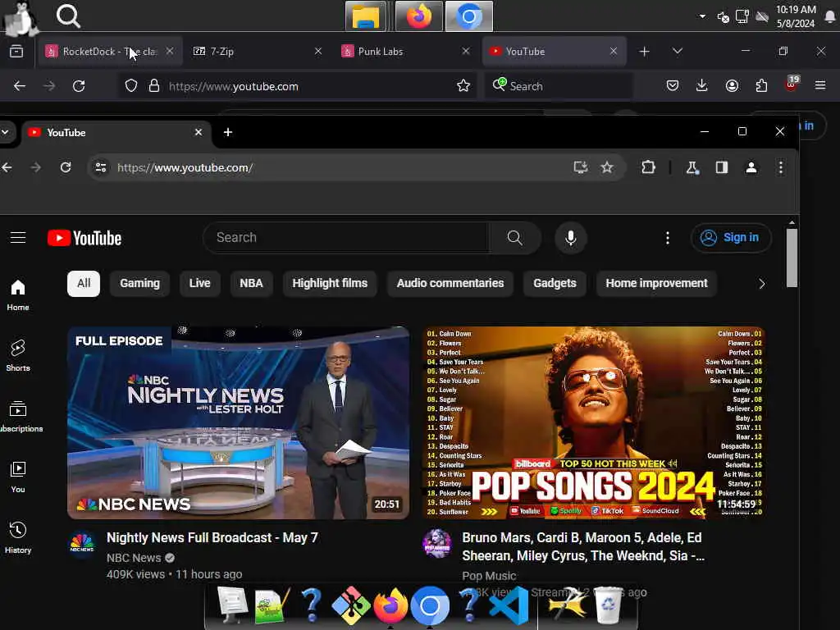Open YouTube settings three-dot menu
The image size is (840, 630).
668,238
